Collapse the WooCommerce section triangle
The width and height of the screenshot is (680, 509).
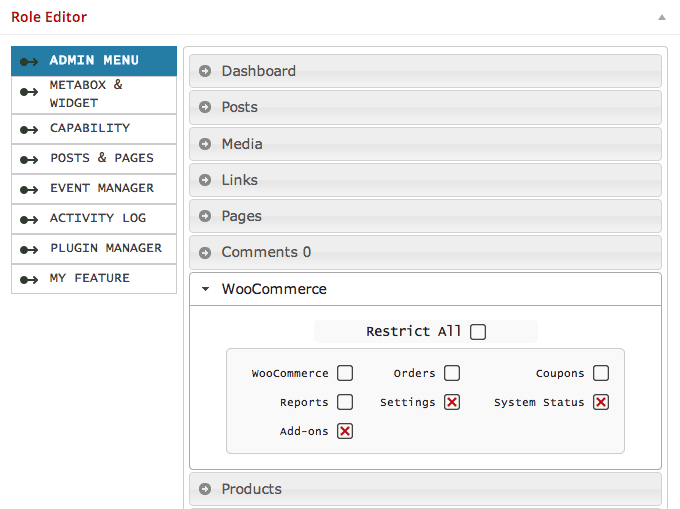[206, 289]
